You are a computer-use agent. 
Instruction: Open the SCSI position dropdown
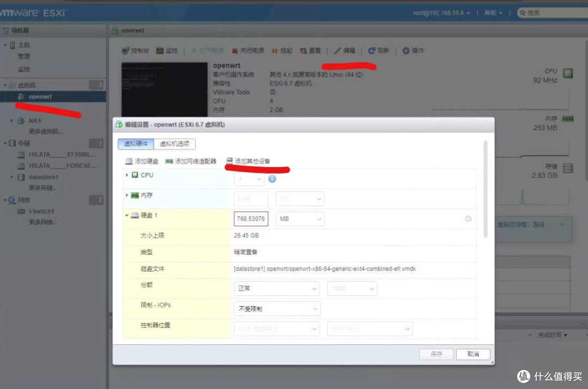(x=370, y=329)
